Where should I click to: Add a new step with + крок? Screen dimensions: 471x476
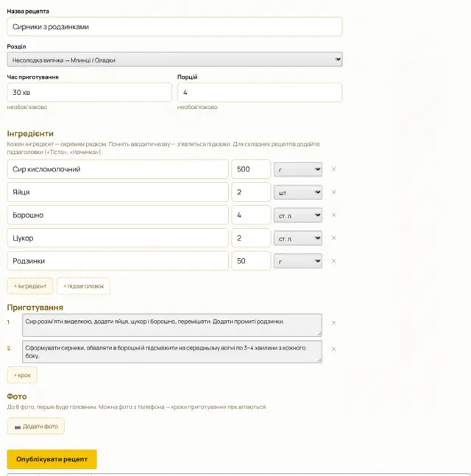point(22,375)
